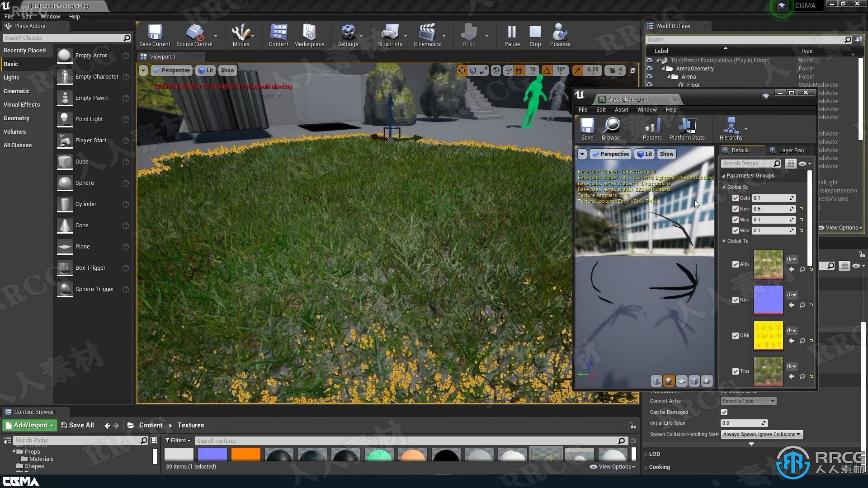Toggle the Can be Damaged checkbox

click(x=724, y=412)
